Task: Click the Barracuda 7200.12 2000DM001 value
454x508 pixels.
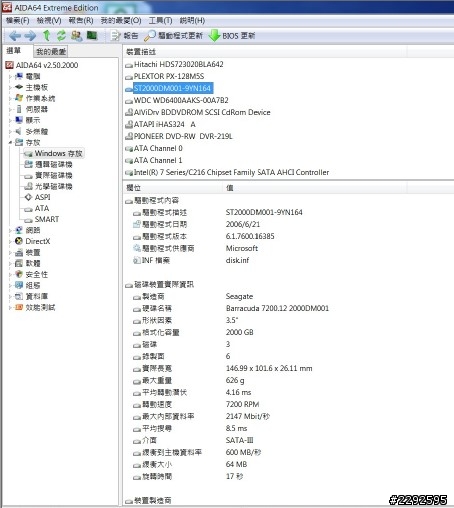Action: coord(277,308)
